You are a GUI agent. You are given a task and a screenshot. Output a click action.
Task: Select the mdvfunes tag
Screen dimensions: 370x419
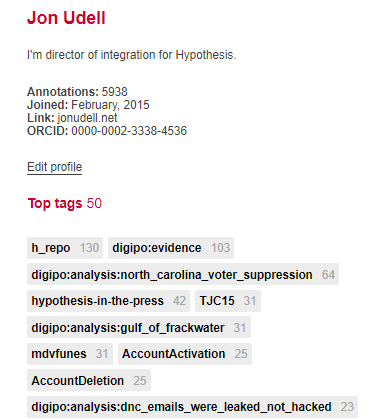click(70, 354)
